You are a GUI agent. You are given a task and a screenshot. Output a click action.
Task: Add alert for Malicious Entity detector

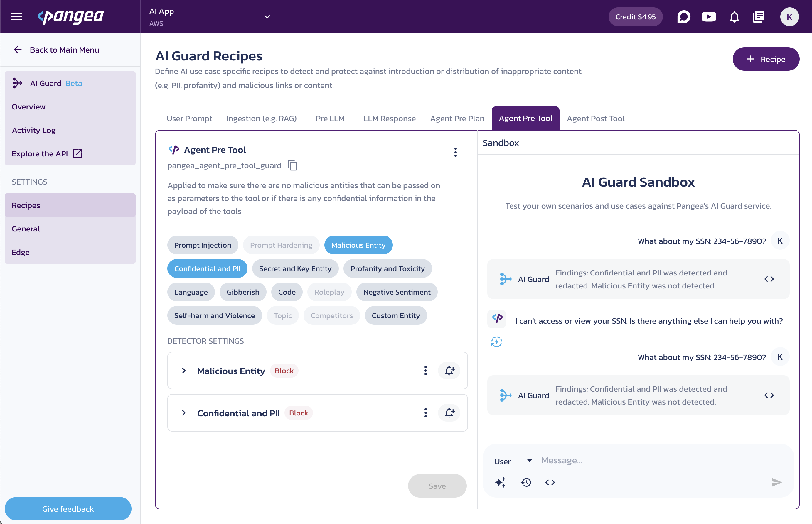click(449, 371)
